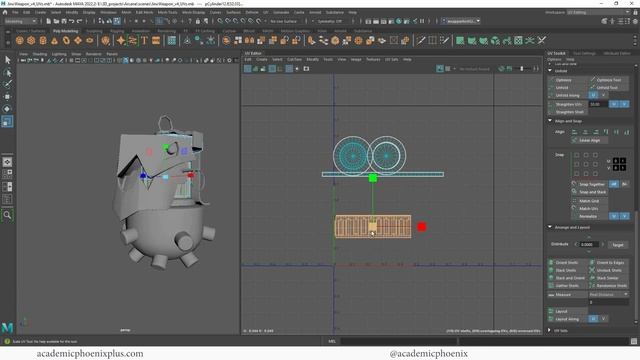The width and height of the screenshot is (640, 360).
Task: Click the Maya home icon in menu bar
Action: coord(5,12)
